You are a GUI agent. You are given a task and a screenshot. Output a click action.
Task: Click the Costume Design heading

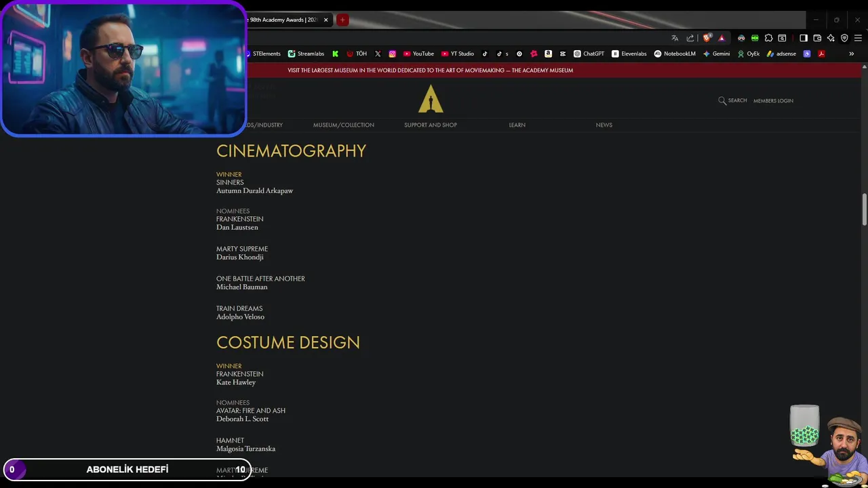[288, 342]
